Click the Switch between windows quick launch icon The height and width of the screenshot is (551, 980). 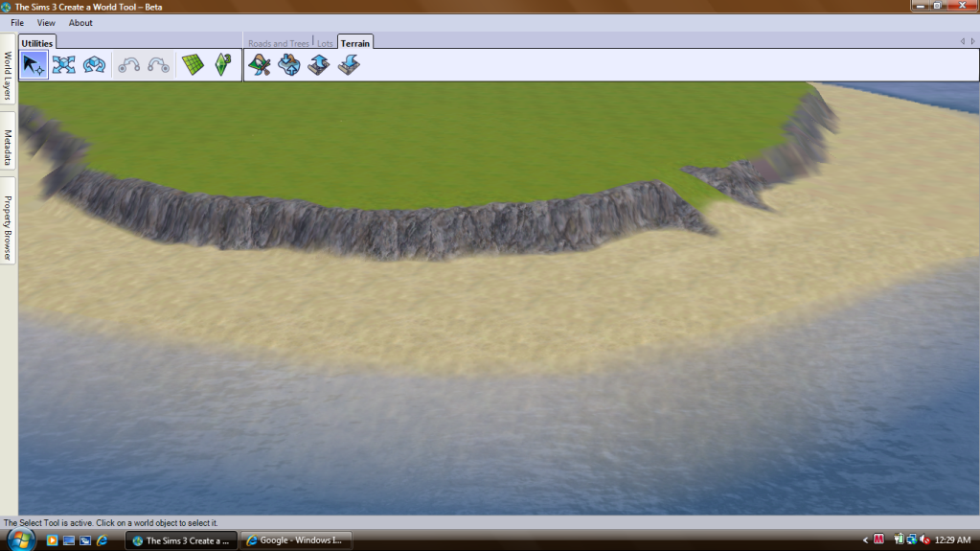point(85,540)
